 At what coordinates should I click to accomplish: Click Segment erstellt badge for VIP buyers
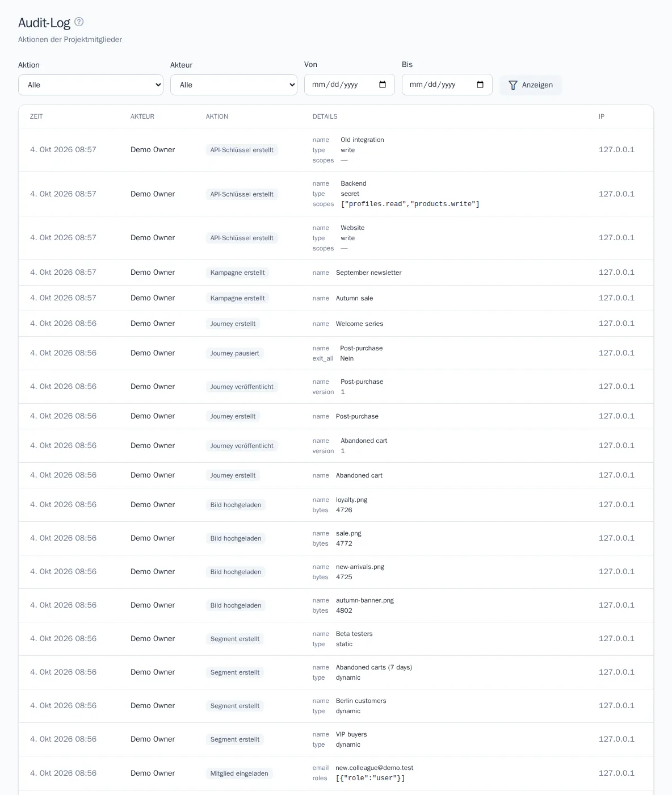pos(235,739)
